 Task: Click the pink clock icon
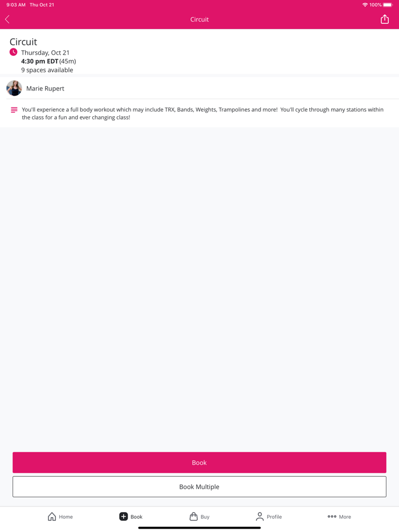coord(13,52)
